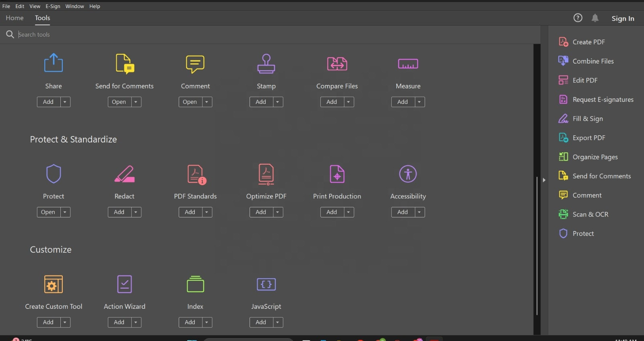Screen dimensions: 644x341
Task: Open dropdown arrow next to Protect Open
Action: pyautogui.click(x=65, y=212)
